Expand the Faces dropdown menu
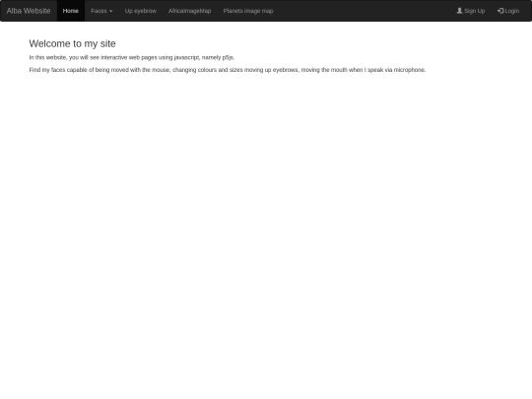Image resolution: width=532 pixels, height=399 pixels. (x=101, y=11)
